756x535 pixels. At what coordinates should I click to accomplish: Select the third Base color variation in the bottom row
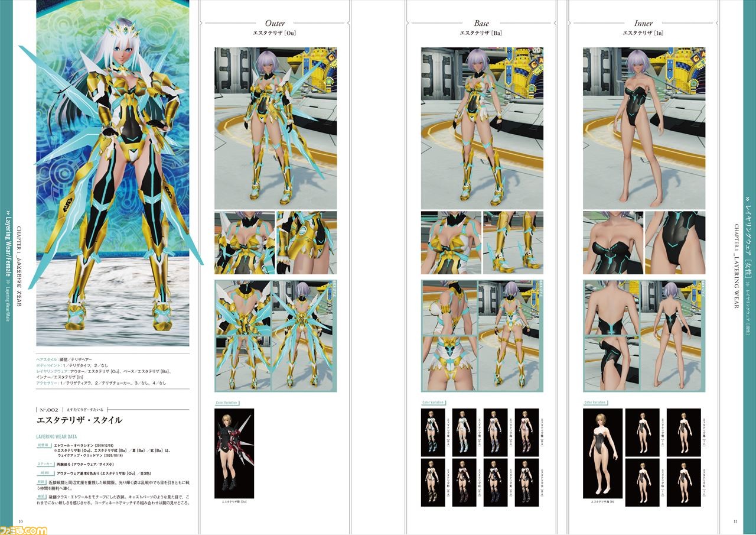[x=496, y=482]
